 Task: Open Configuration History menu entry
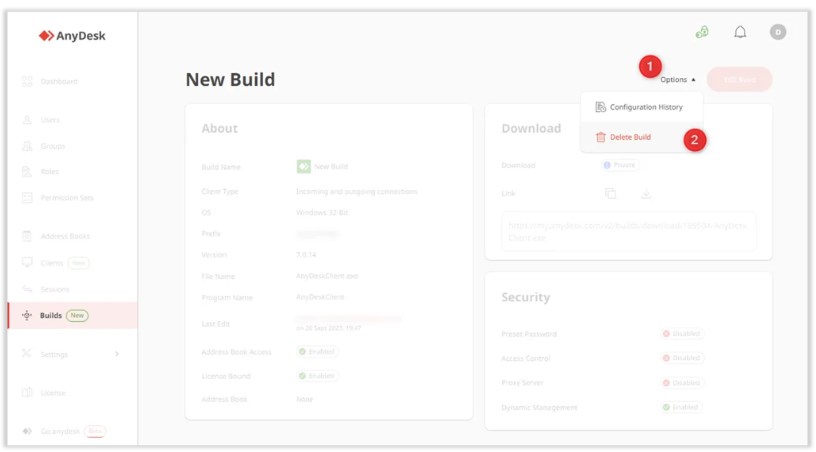point(642,107)
